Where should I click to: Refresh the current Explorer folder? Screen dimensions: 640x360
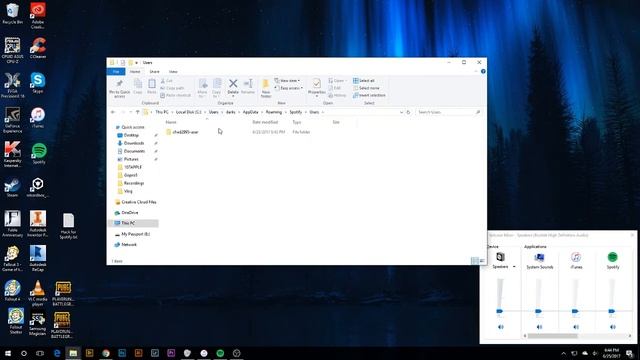tap(408, 112)
